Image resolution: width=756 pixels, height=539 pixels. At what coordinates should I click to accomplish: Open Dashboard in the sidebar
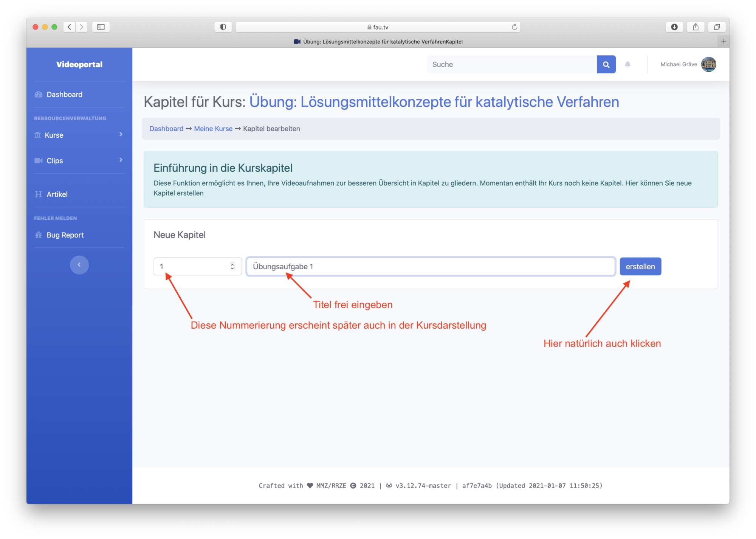click(64, 95)
